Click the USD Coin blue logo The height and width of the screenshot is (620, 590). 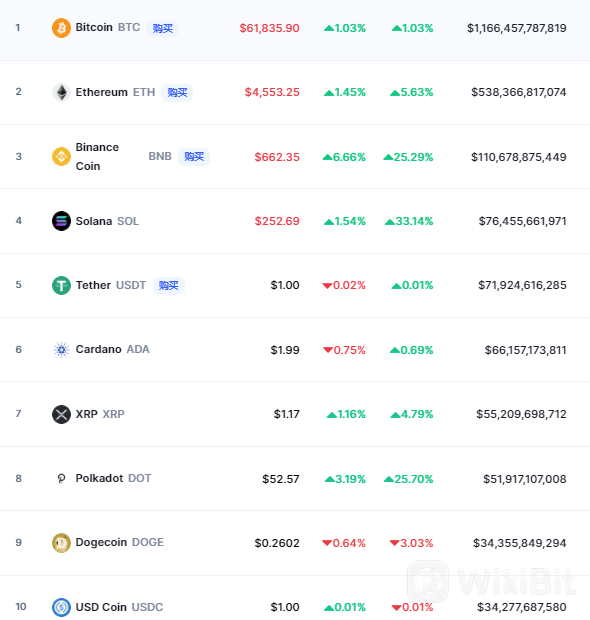point(61,607)
